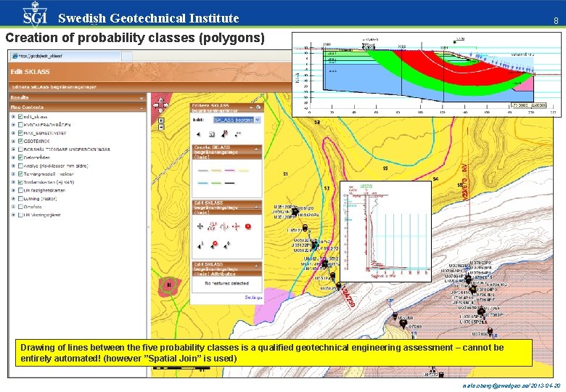Click the fourth selection tool icon under the Edit dropdown
Viewport: 566px width, 392px height.
point(237,134)
